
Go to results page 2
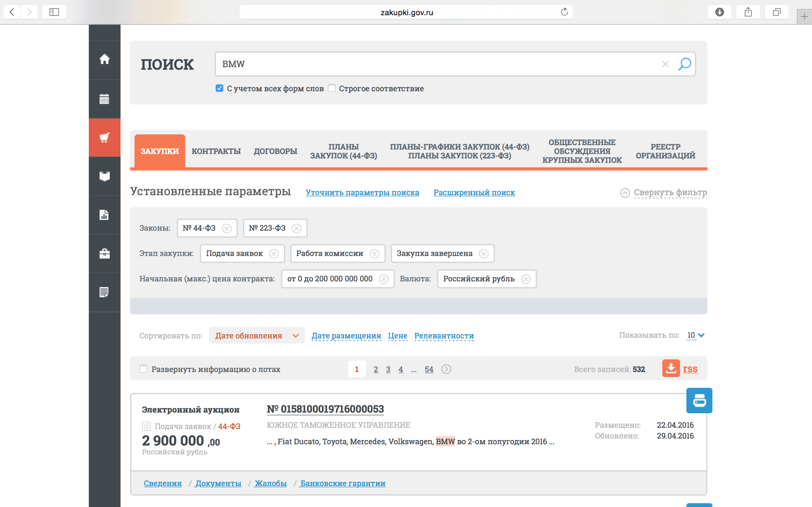376,369
